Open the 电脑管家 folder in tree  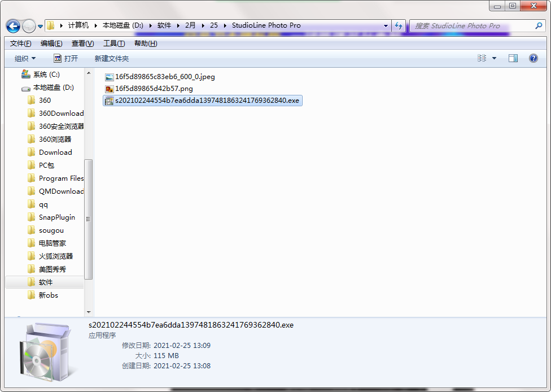click(x=47, y=243)
